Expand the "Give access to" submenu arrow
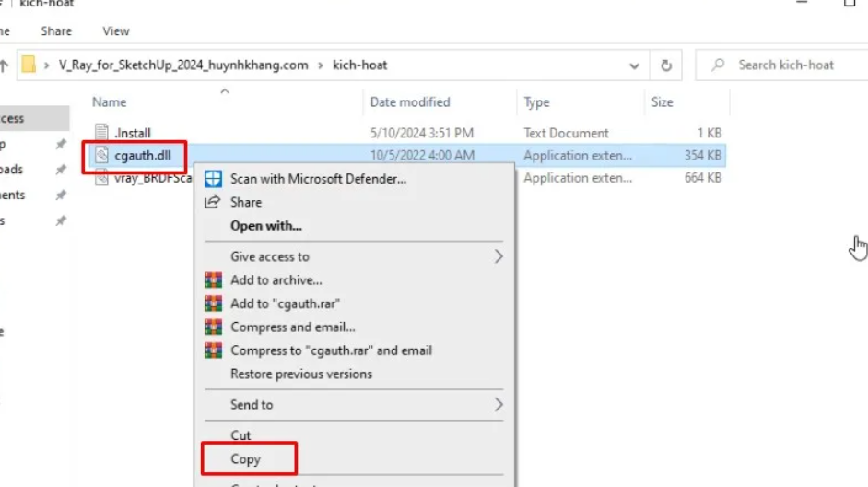868x487 pixels. 499,256
